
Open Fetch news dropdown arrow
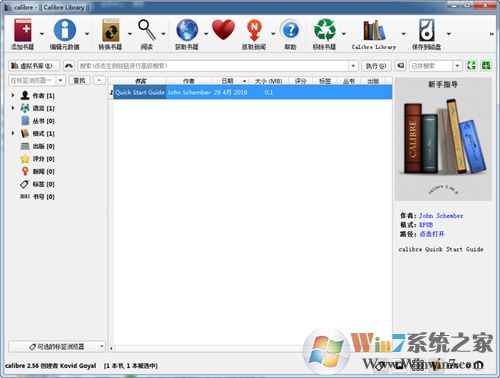coord(273,34)
